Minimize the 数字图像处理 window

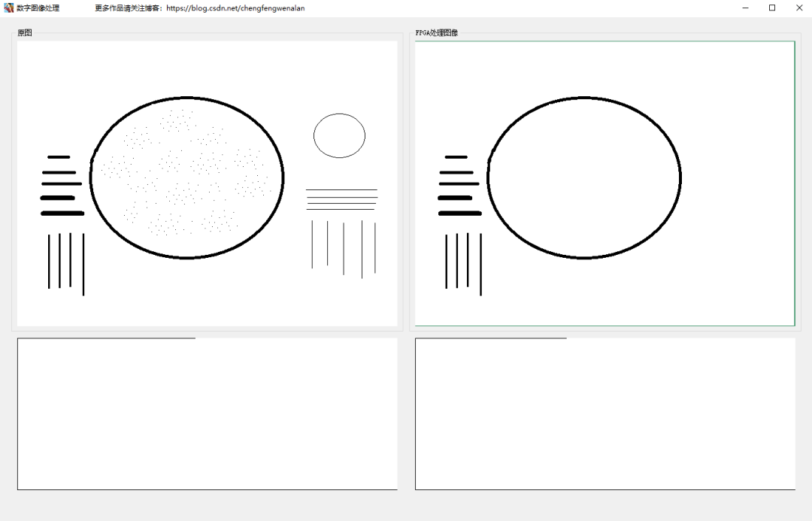click(x=745, y=8)
